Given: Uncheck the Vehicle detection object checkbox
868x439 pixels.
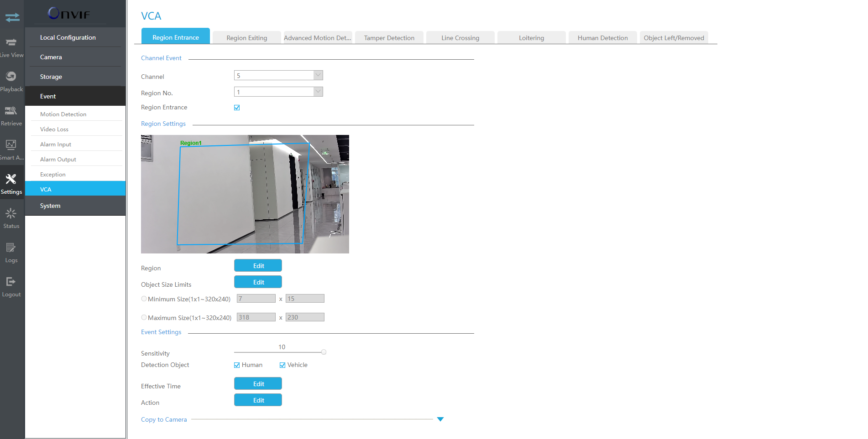Looking at the screenshot, I should tap(282, 365).
